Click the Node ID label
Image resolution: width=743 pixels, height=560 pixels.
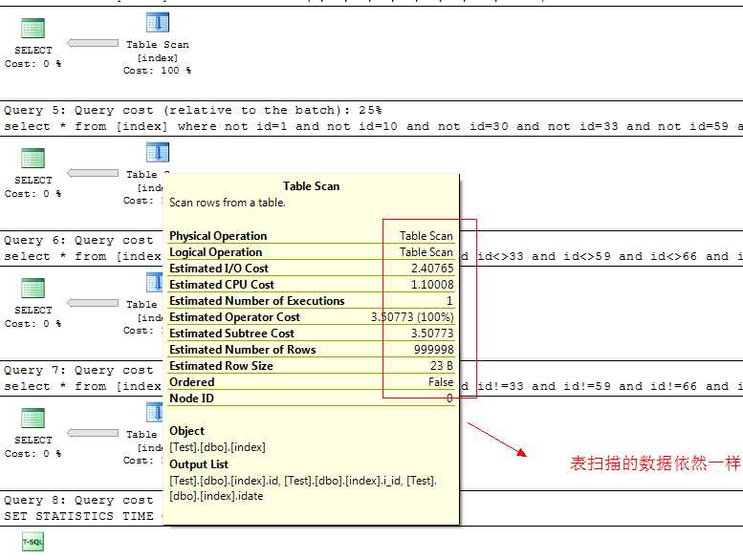click(x=191, y=398)
